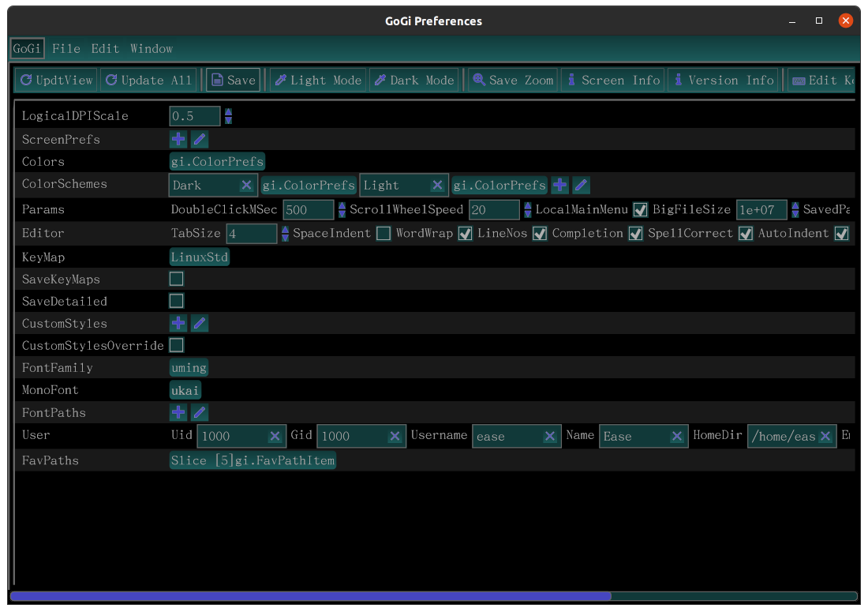
Task: Open Screen Info from the toolbar
Action: pyautogui.click(x=612, y=80)
